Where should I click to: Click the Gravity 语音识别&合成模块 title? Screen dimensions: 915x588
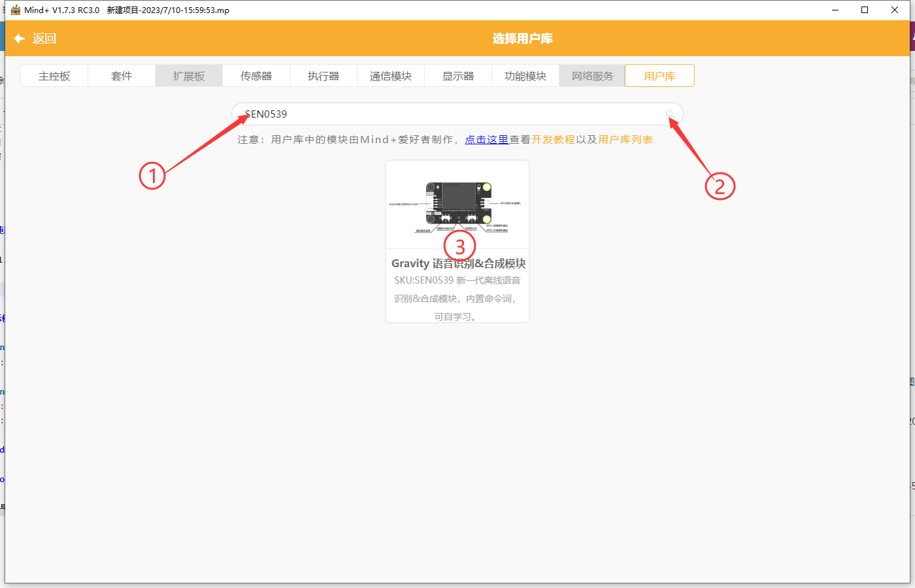[458, 263]
